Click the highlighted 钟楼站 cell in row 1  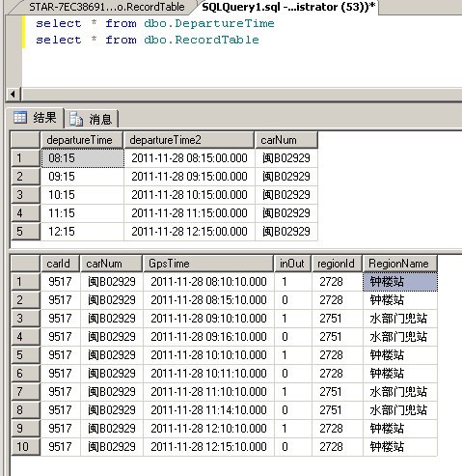click(400, 282)
